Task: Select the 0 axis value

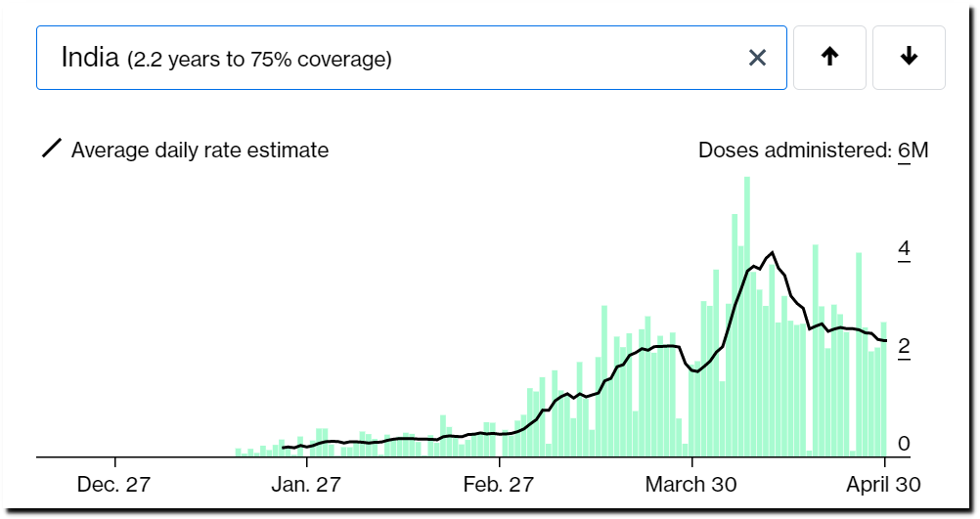Action: (x=904, y=444)
